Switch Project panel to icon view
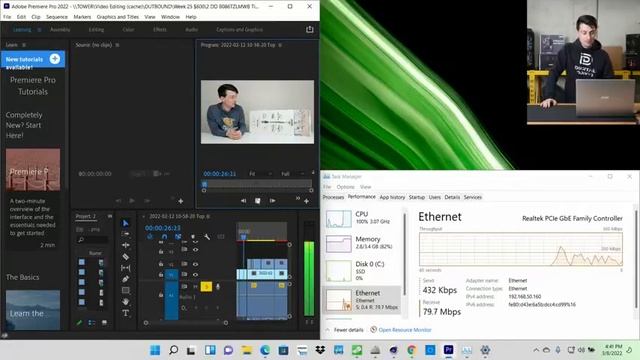Image resolution: width=640 pixels, height=360 pixels. 104,323
